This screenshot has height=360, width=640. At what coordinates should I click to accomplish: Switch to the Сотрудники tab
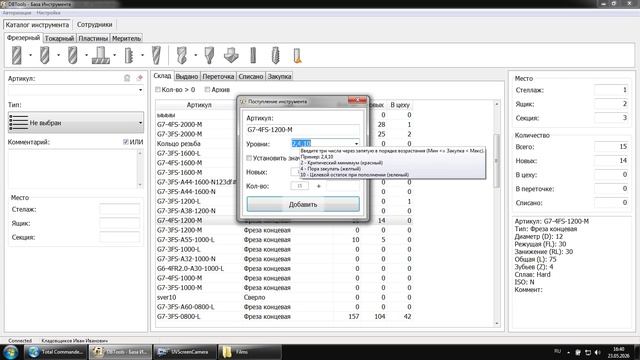pyautogui.click(x=94, y=24)
